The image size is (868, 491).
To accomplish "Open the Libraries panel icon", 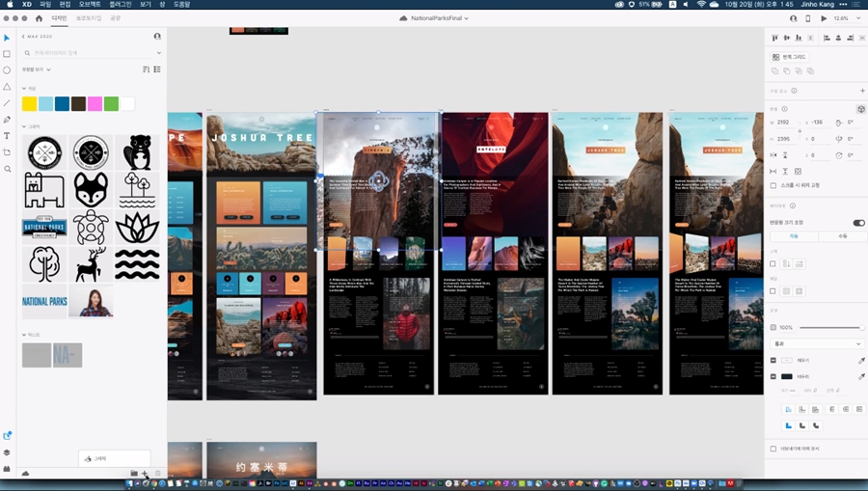I will coord(7,436).
